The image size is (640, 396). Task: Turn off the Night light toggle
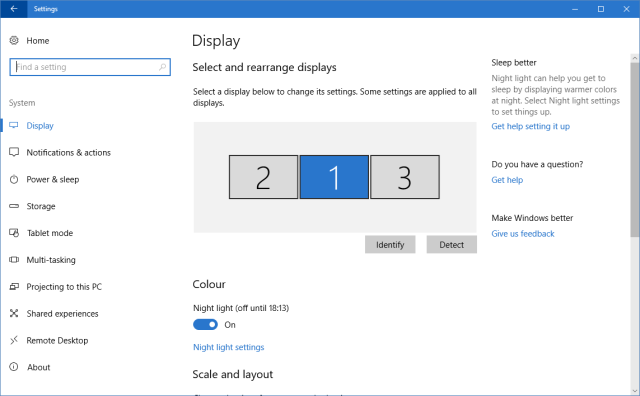point(205,325)
